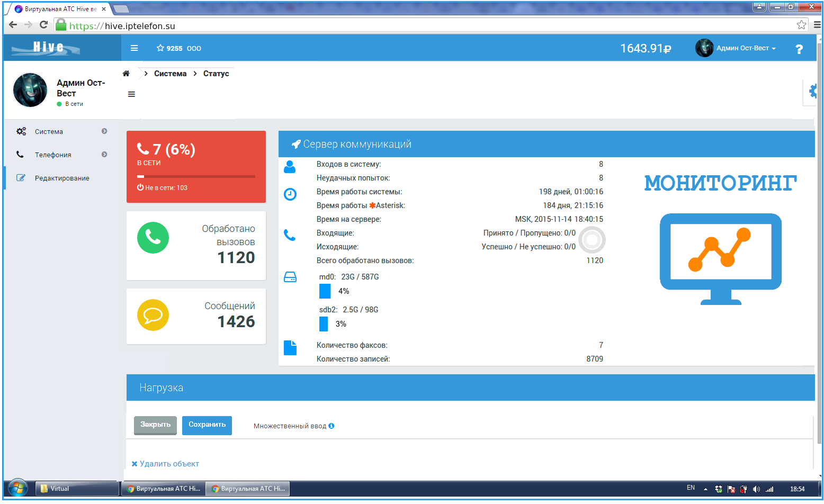Click the volume speaker icon in the system tray
This screenshot has width=824, height=504.
[x=756, y=489]
